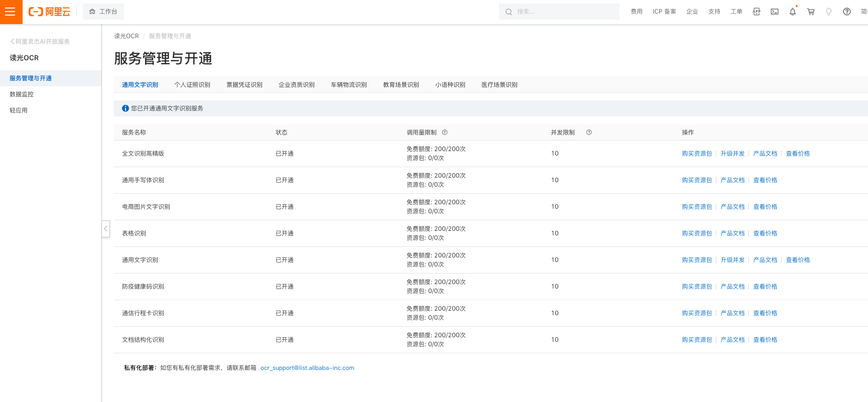This screenshot has height=402, width=868.
Task: Launch Cloud Shell terminal icon
Action: [775, 12]
